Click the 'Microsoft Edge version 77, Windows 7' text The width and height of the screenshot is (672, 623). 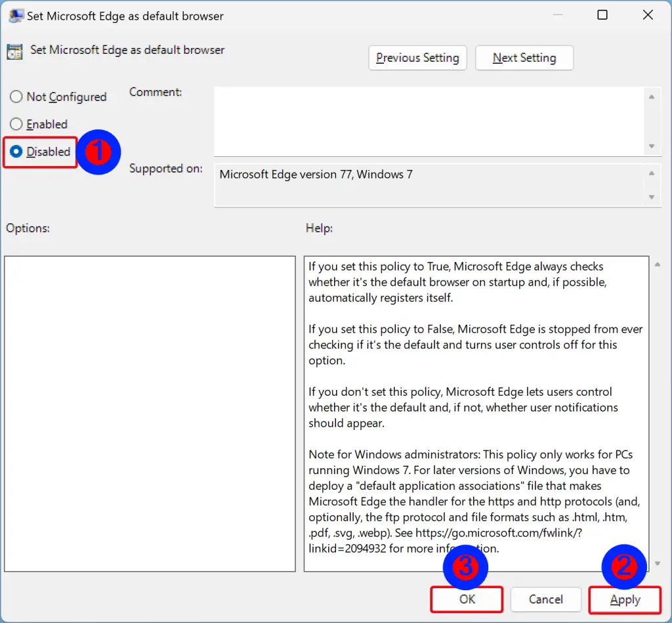point(316,175)
